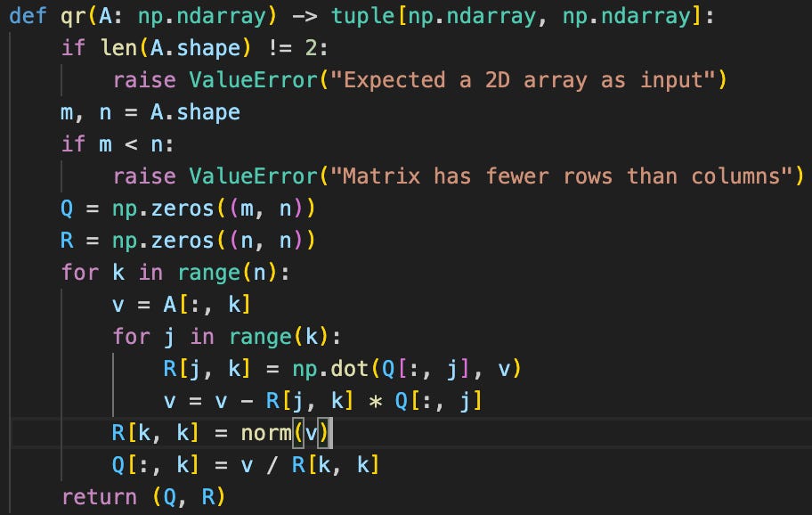The height and width of the screenshot is (515, 812).
Task: Click 'ValueError' in the fewer rows error line
Action: click(x=253, y=176)
